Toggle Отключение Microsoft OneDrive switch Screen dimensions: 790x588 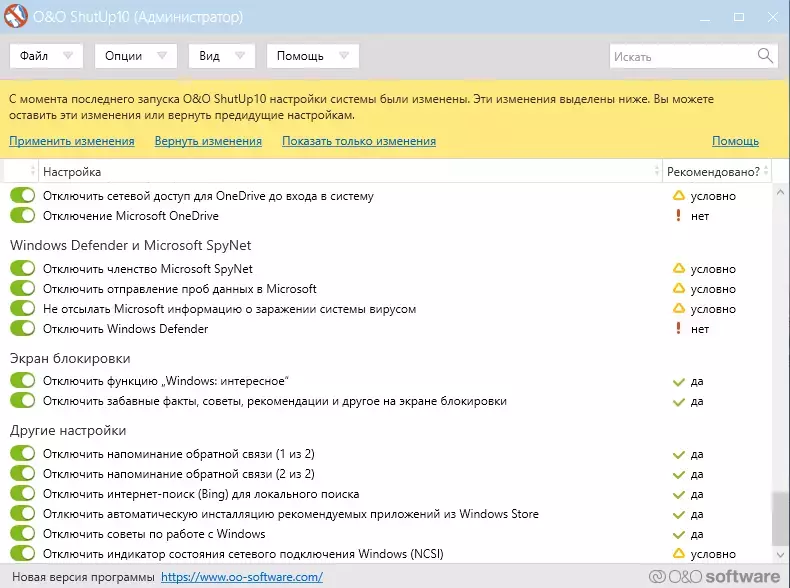23,216
